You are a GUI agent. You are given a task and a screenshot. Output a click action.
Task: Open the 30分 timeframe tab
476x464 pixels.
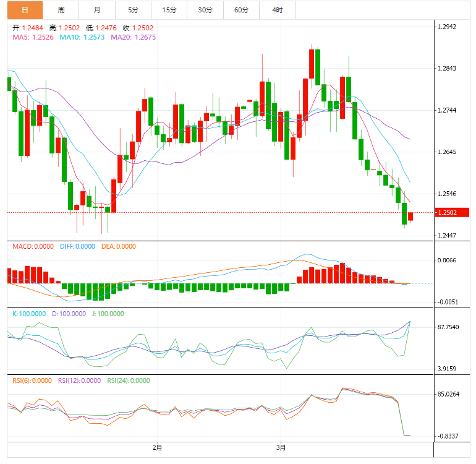(x=205, y=10)
